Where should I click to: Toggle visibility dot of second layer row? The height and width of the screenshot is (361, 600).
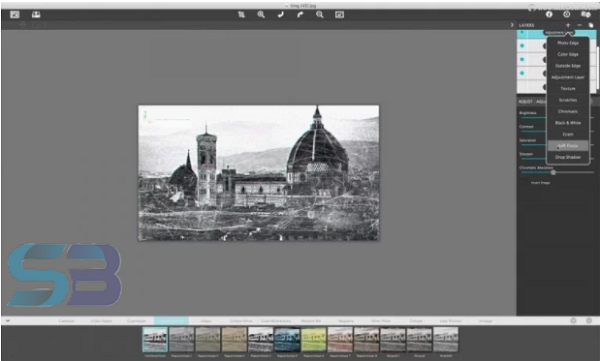point(522,46)
